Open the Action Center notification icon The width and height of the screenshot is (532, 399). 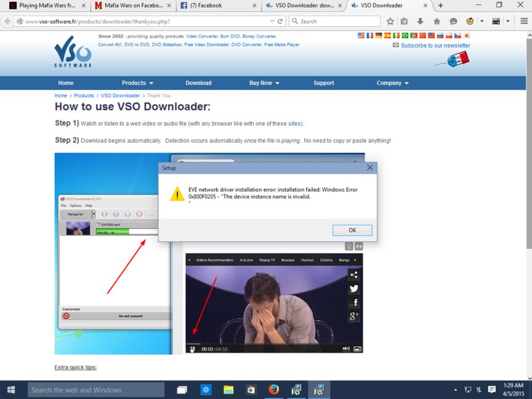(491, 390)
